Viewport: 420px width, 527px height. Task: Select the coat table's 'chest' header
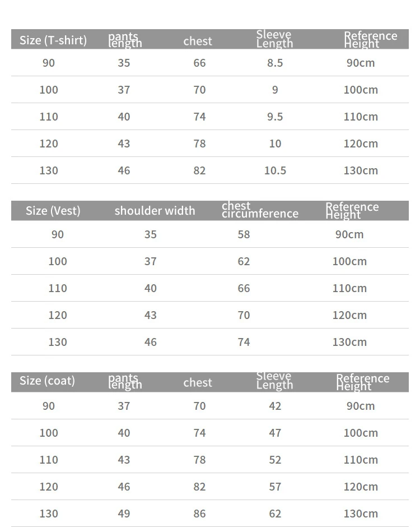(x=198, y=382)
